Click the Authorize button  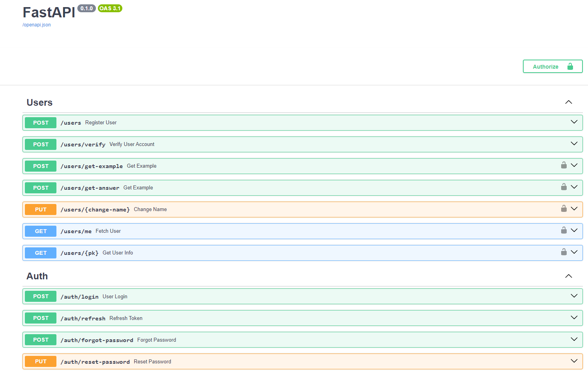pyautogui.click(x=552, y=66)
